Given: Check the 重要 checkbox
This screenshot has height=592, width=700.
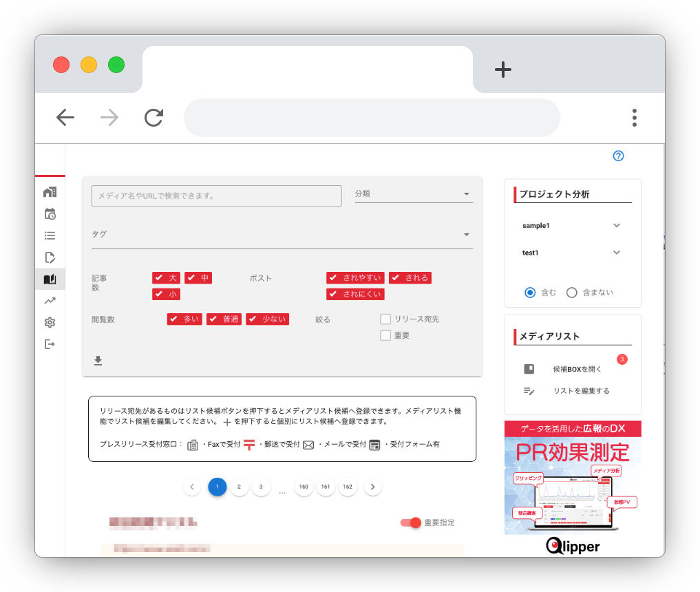Looking at the screenshot, I should 385,335.
